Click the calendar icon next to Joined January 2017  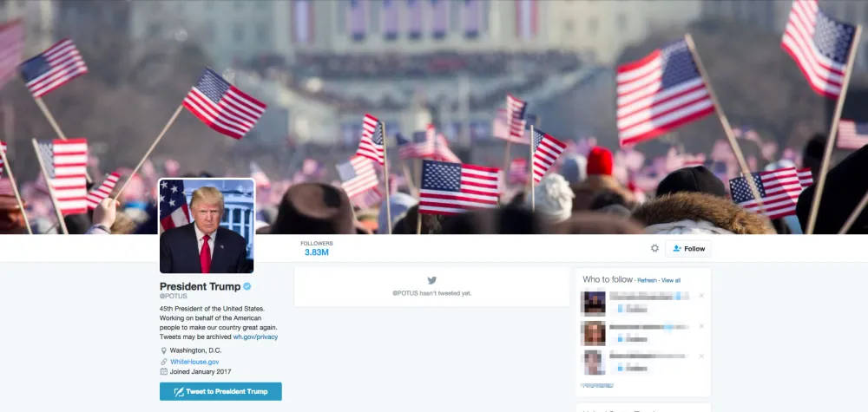163,371
